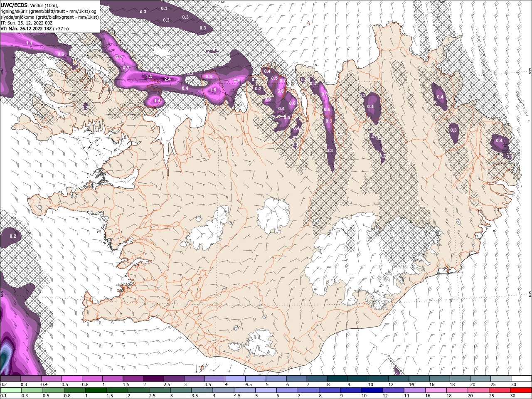Click the 0.7 precipitation value on the map

coord(283,81)
